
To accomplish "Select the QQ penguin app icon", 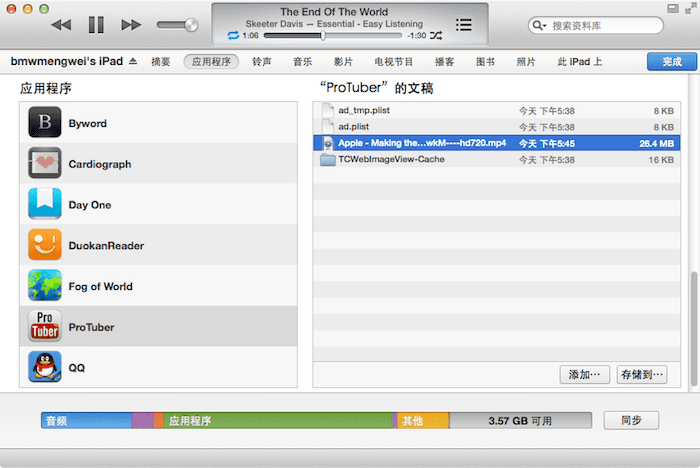I will (45, 367).
